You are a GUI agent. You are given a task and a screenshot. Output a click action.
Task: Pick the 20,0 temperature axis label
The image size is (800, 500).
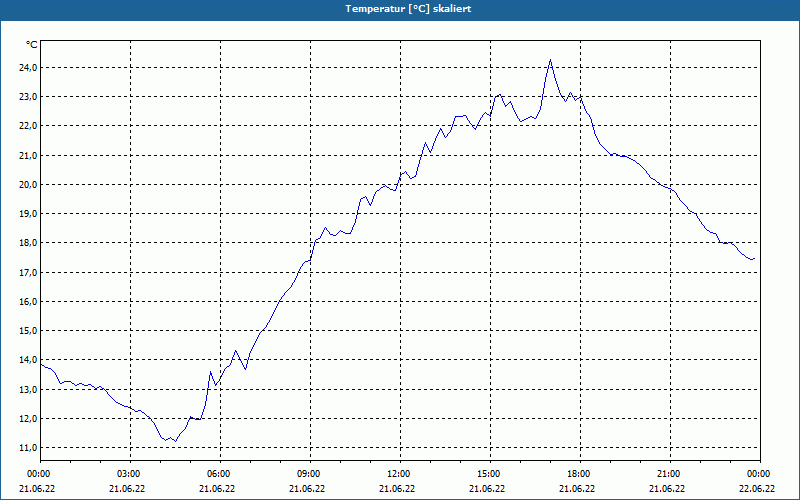[27, 184]
